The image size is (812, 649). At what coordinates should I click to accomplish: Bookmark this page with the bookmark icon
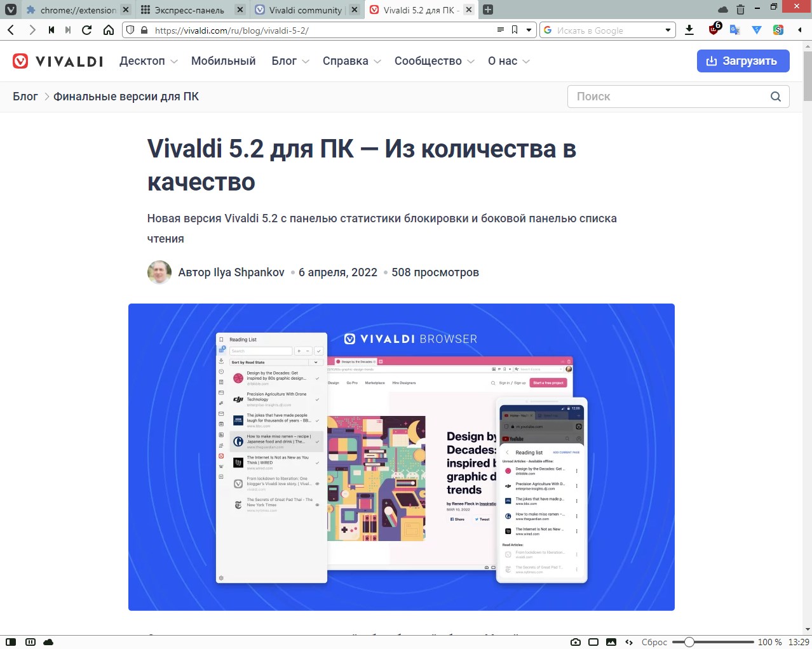(515, 30)
